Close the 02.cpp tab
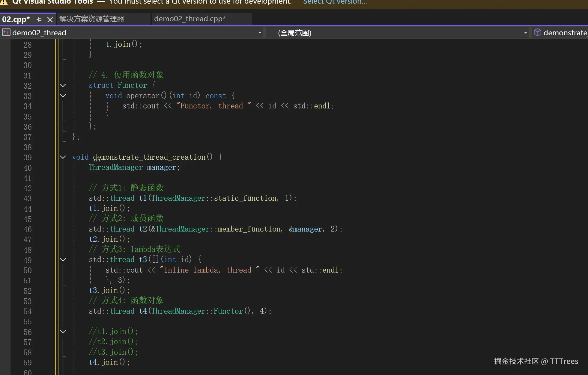588x375 pixels. click(50, 19)
